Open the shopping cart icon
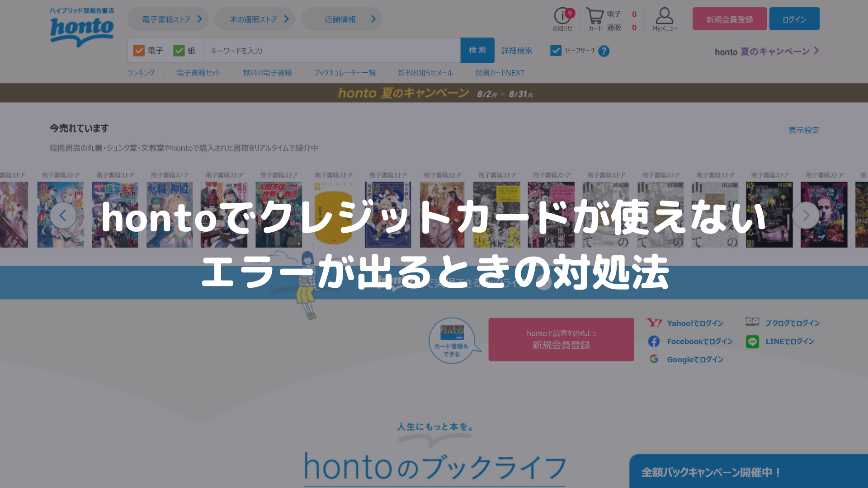The height and width of the screenshot is (488, 868). coord(595,19)
